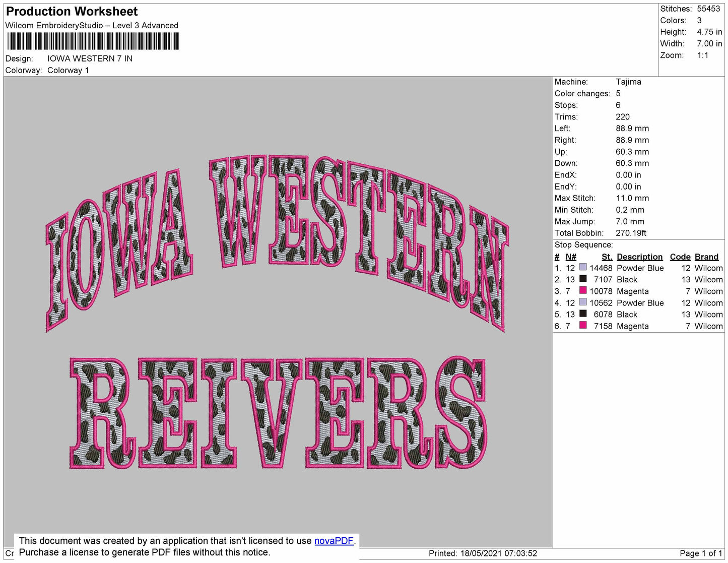The width and height of the screenshot is (728, 563).
Task: Select stitch count "14468" in stop row 1
Action: (601, 268)
